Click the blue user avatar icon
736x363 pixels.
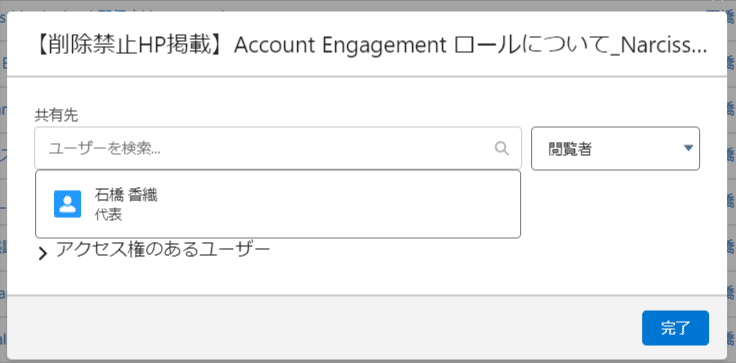[68, 204]
